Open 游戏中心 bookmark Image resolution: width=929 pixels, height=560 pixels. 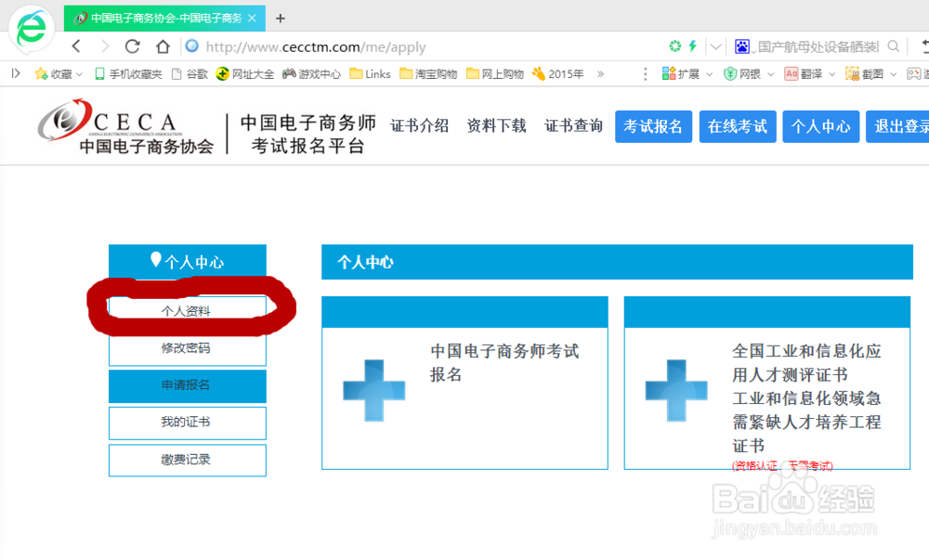tap(311, 74)
